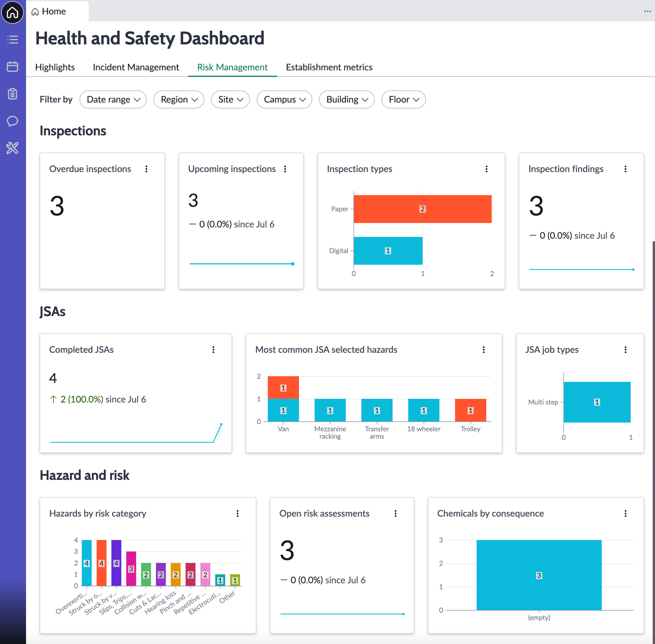This screenshot has width=655, height=644.
Task: Expand the Building filter dropdown
Action: tap(347, 99)
